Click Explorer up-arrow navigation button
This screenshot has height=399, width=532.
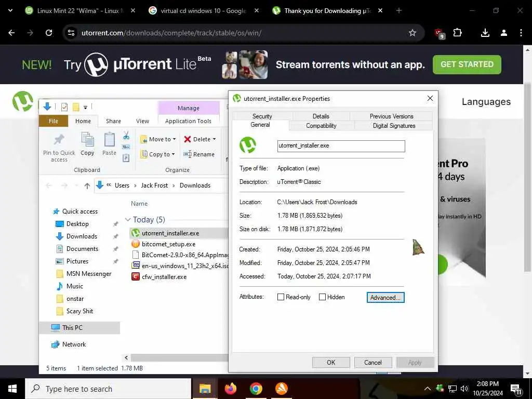(87, 185)
